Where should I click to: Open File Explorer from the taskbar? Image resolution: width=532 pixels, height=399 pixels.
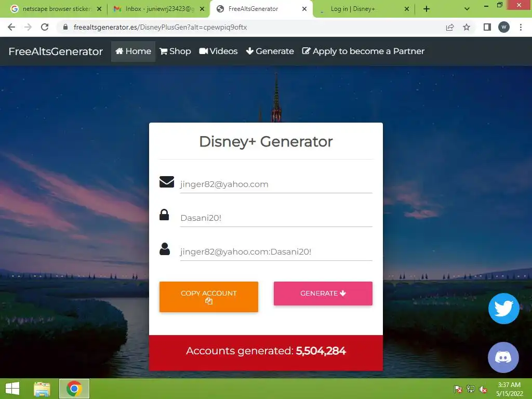pos(42,389)
